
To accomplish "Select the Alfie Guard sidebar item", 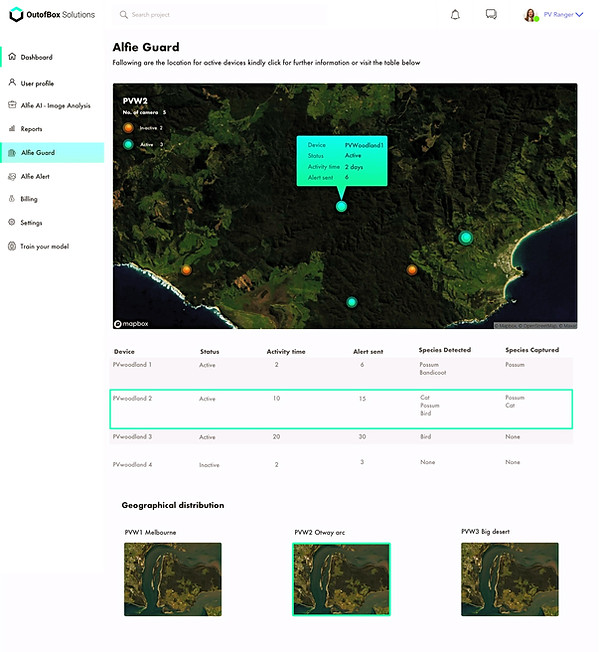I will point(38,153).
